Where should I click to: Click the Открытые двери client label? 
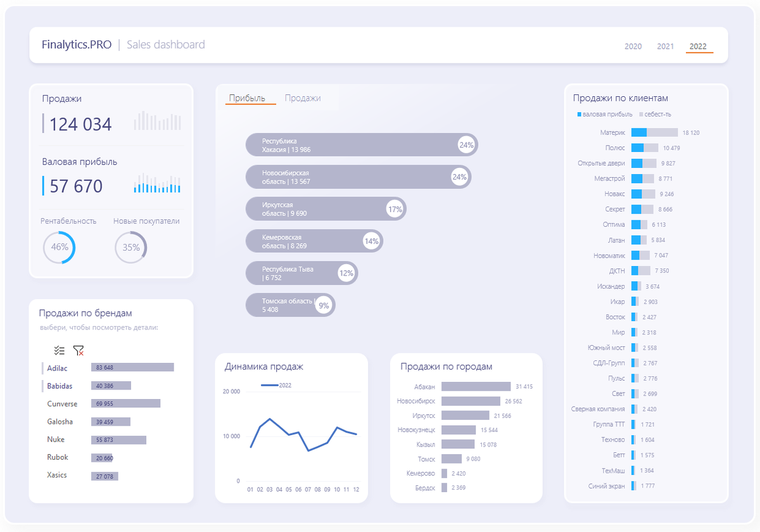point(601,163)
